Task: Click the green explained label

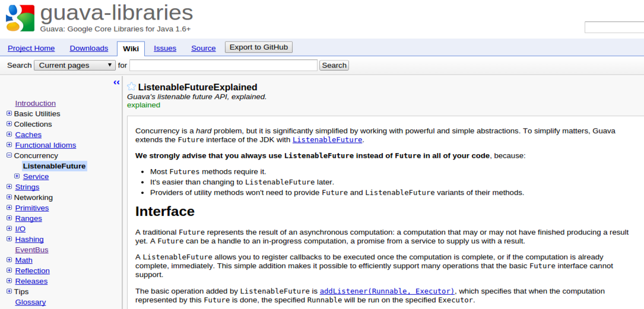Action: pyautogui.click(x=143, y=105)
